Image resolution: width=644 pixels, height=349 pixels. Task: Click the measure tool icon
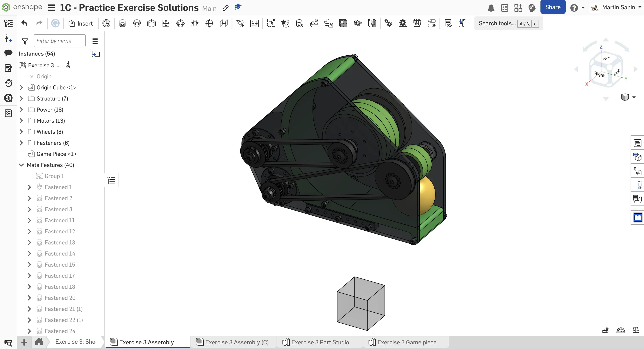tap(605, 330)
